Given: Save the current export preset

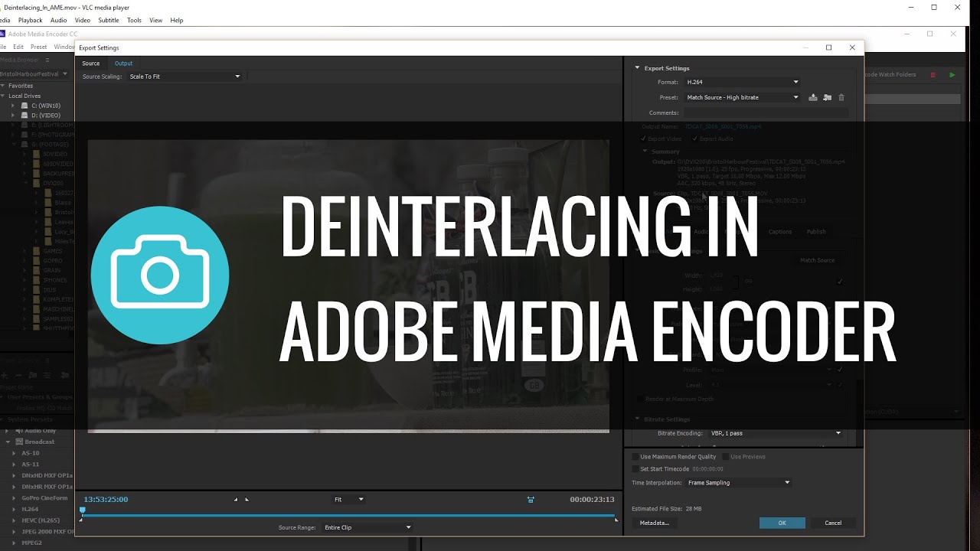Looking at the screenshot, I should 813,97.
